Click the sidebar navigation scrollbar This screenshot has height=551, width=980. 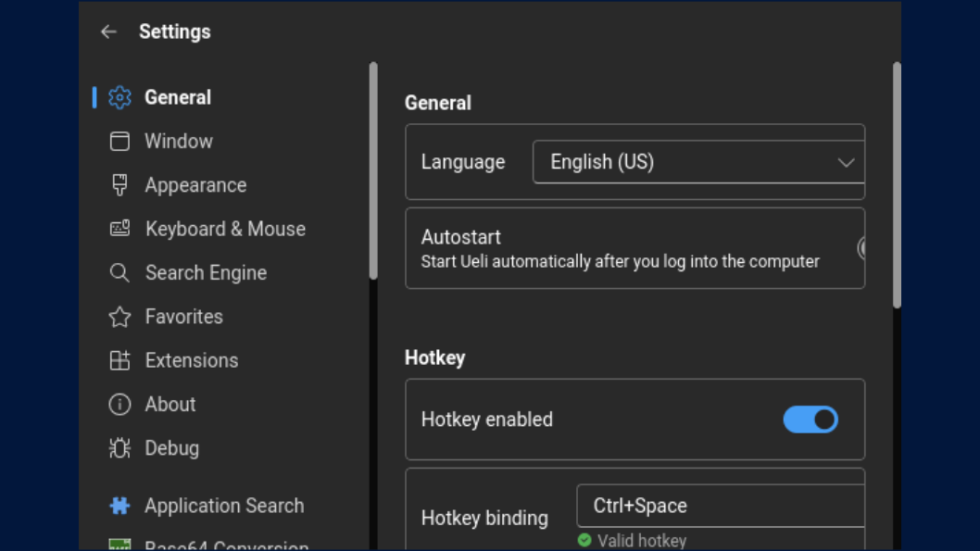point(373,171)
